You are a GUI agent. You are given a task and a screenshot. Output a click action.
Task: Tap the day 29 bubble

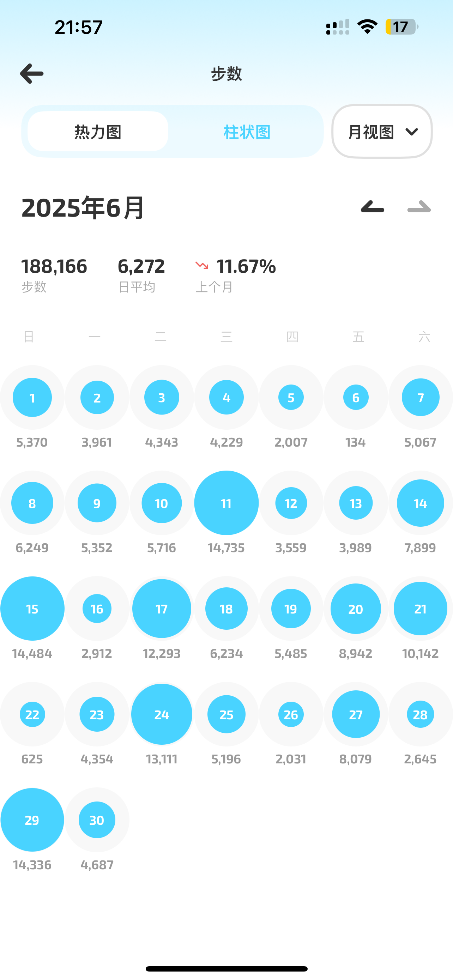tap(32, 820)
